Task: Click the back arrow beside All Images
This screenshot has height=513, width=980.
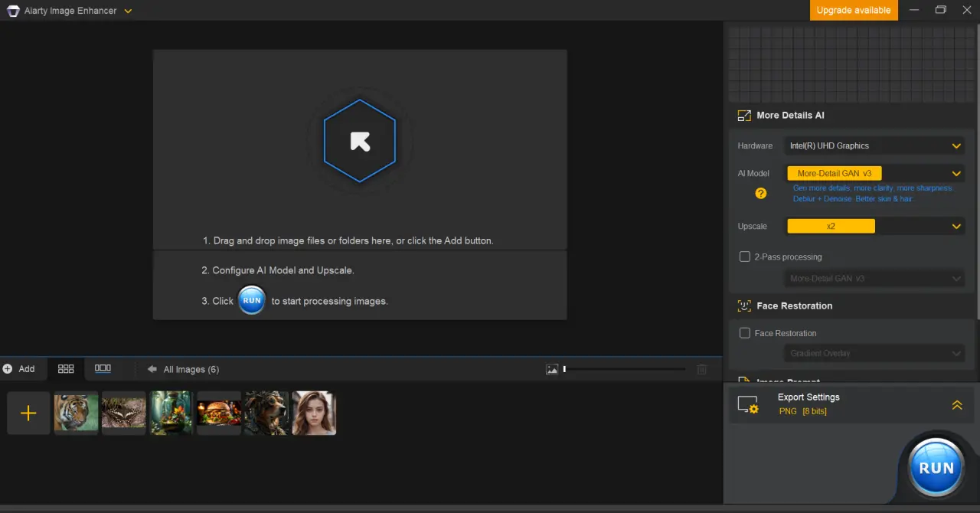Action: tap(152, 369)
